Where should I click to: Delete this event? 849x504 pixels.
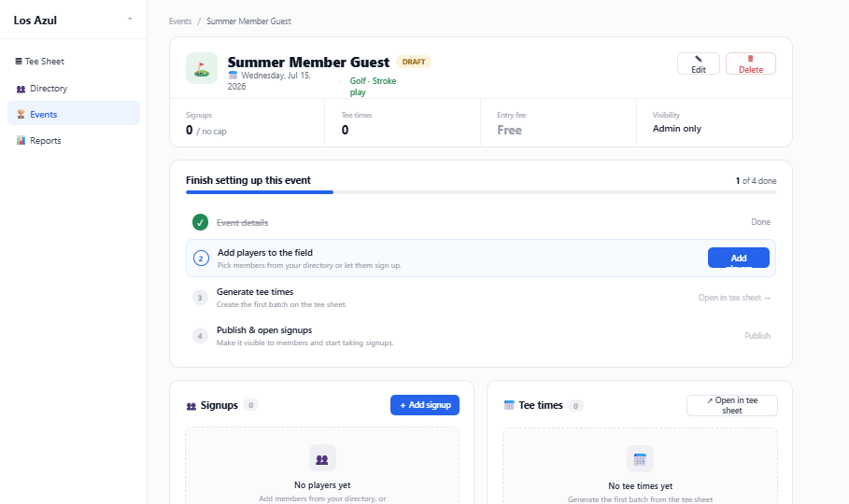coord(750,63)
